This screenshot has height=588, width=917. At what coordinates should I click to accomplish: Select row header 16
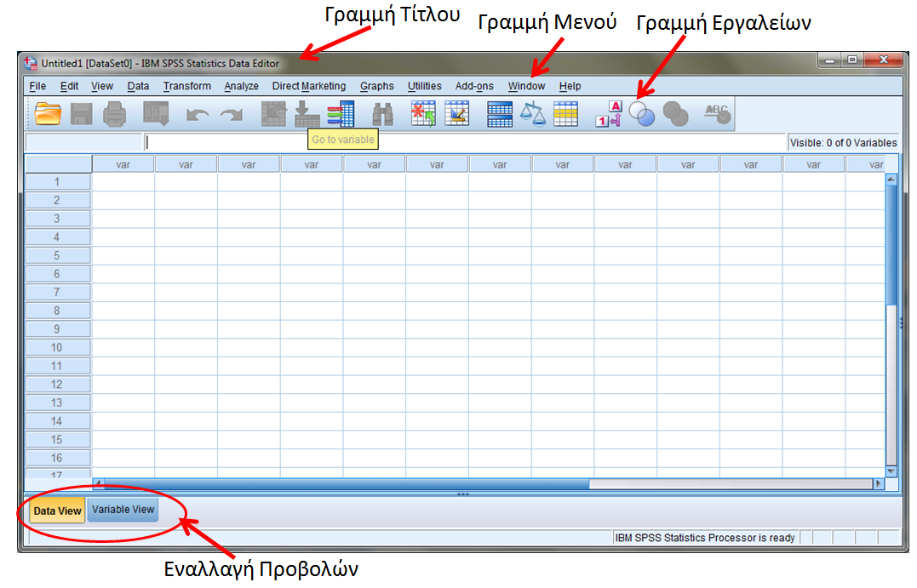click(x=57, y=458)
